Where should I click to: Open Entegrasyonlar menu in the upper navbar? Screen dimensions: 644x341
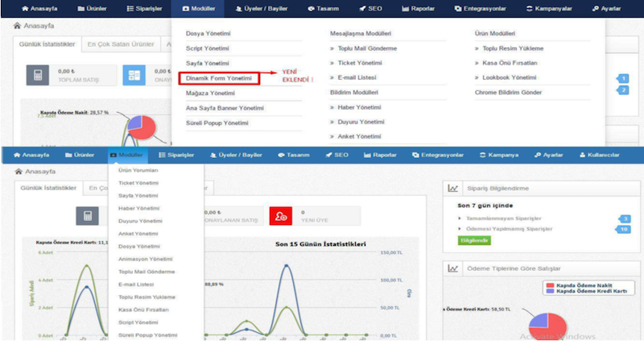480,9
